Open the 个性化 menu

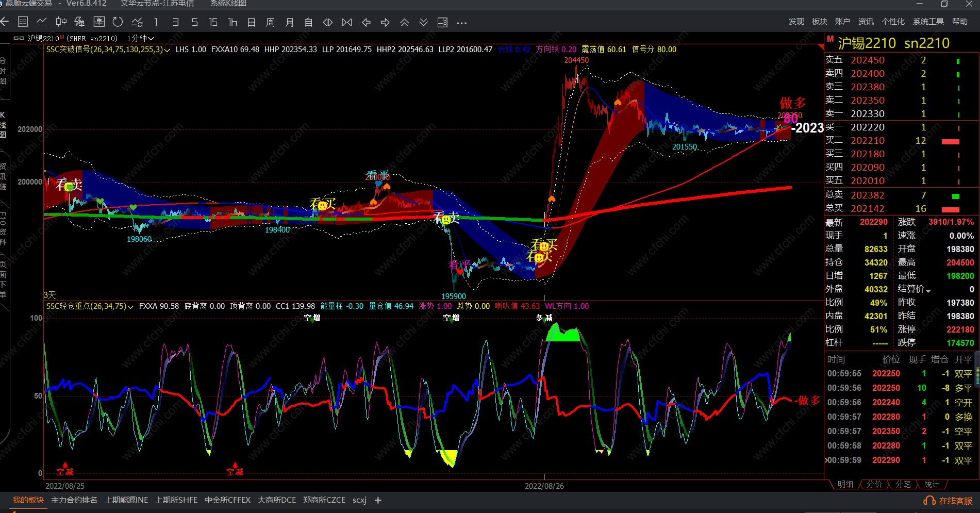[x=893, y=22]
